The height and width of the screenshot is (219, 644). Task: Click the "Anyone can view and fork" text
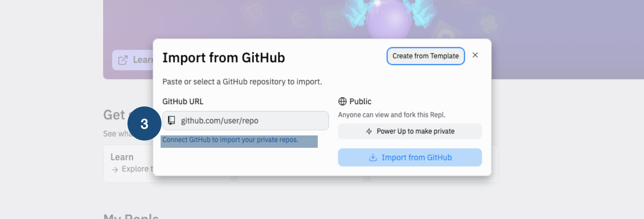pyautogui.click(x=391, y=115)
